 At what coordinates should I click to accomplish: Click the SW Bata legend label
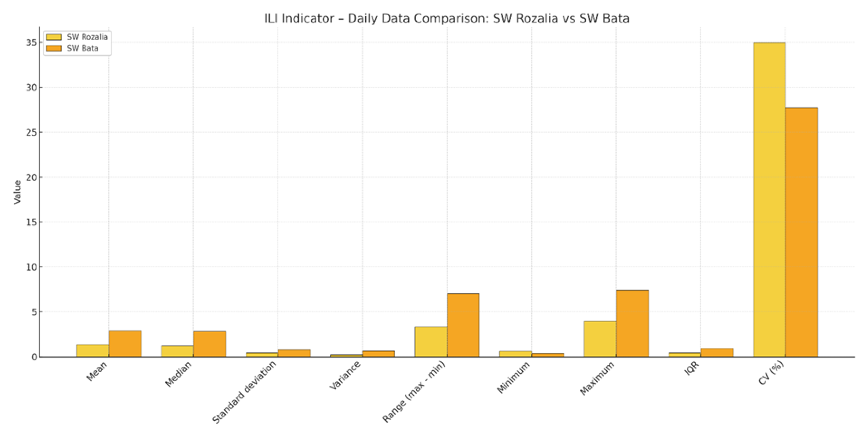coord(83,48)
